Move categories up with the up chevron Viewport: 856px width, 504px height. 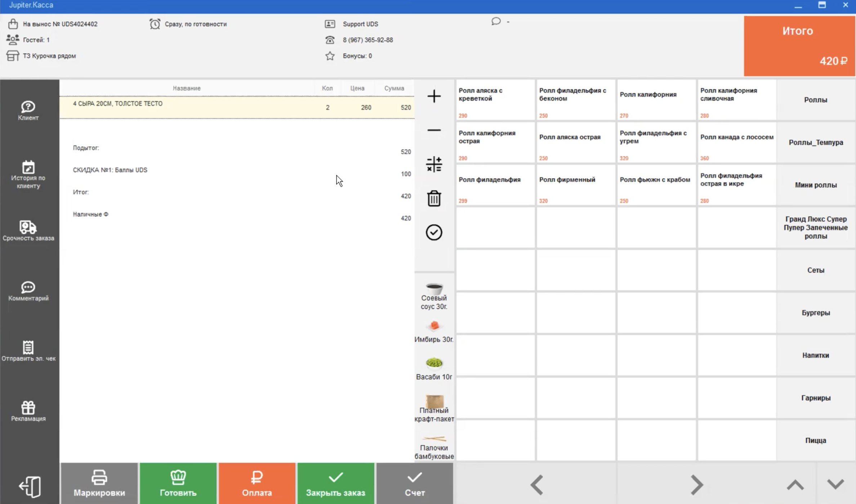(x=795, y=485)
